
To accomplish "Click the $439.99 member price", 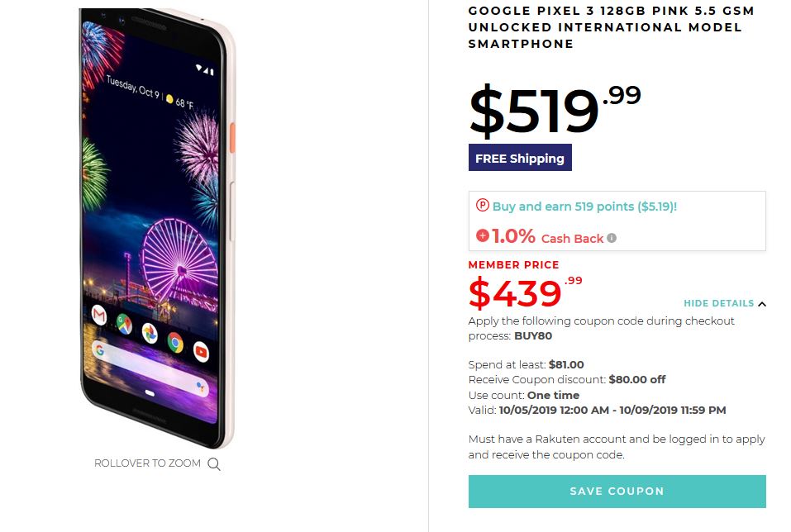I will pos(525,292).
